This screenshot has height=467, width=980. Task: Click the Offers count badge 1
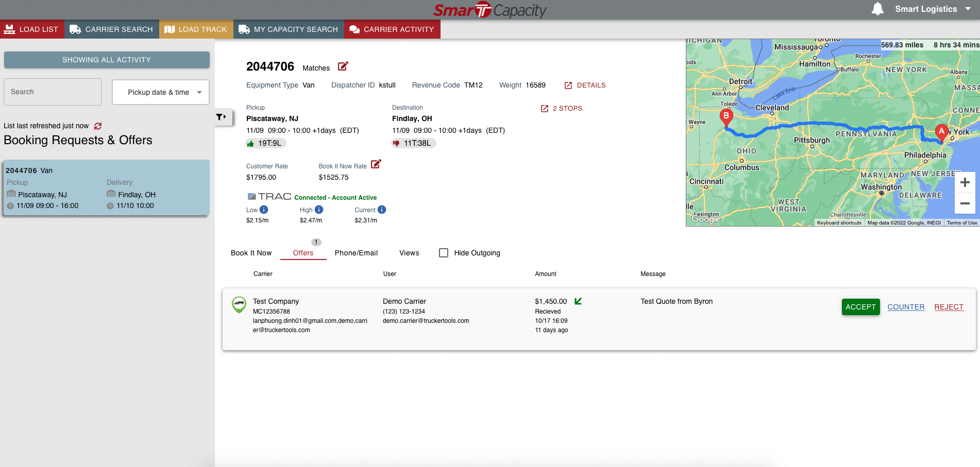tap(316, 242)
